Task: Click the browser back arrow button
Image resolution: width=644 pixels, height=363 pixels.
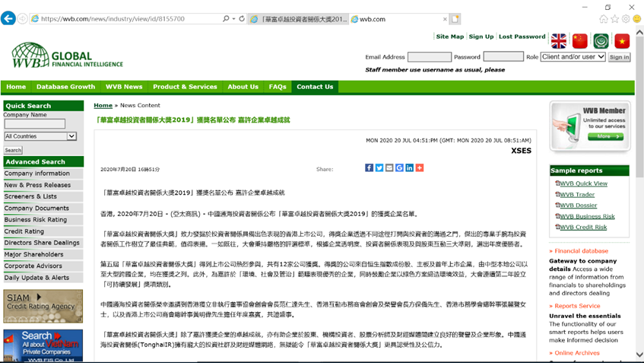Action: coord(8,18)
